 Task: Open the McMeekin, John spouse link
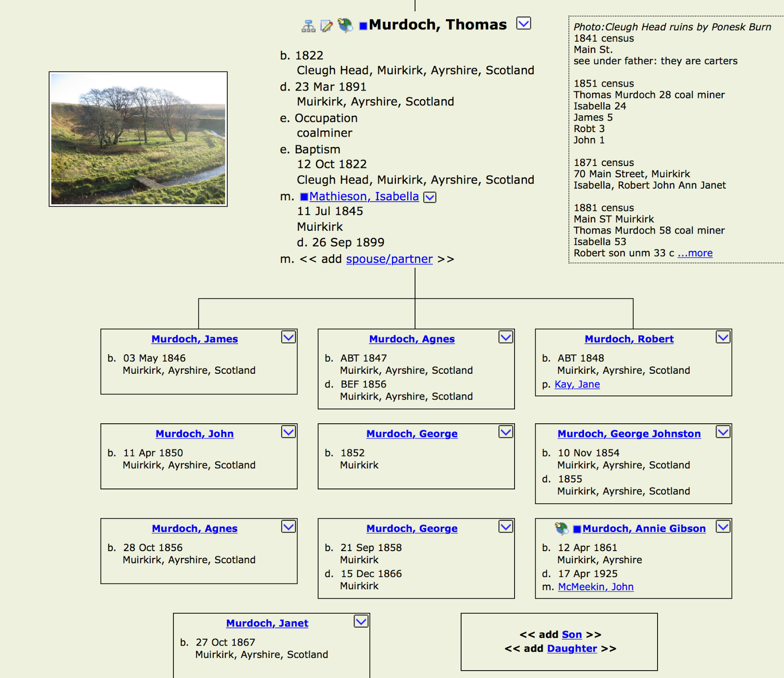[596, 586]
